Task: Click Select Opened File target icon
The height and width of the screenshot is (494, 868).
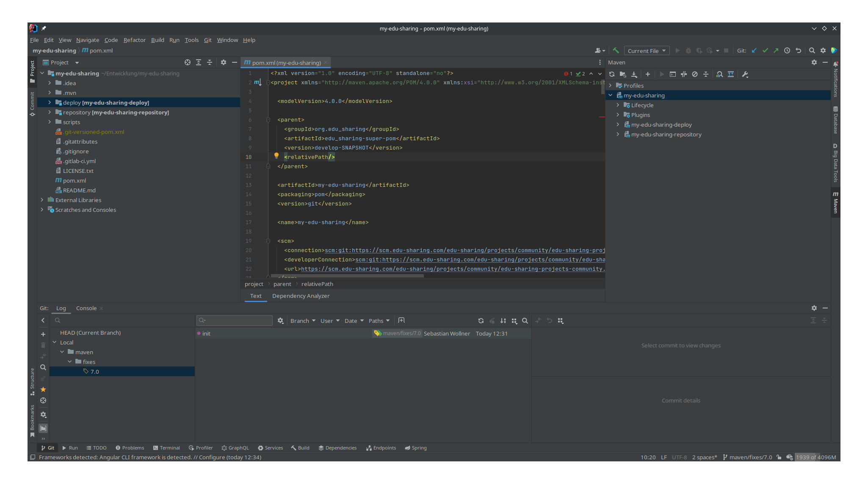Action: tap(187, 62)
